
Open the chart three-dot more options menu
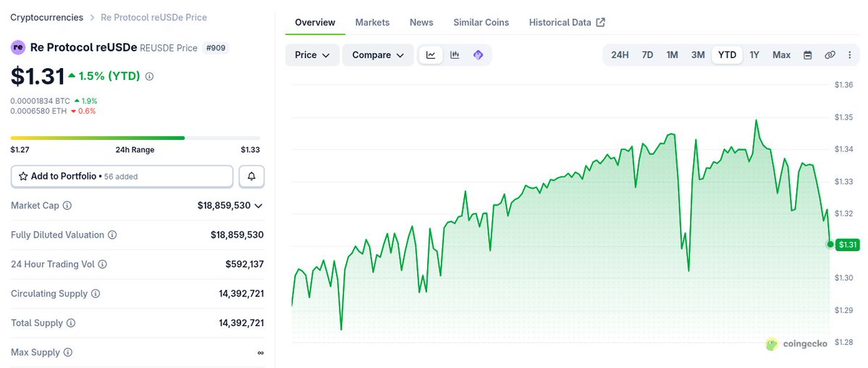coord(850,55)
